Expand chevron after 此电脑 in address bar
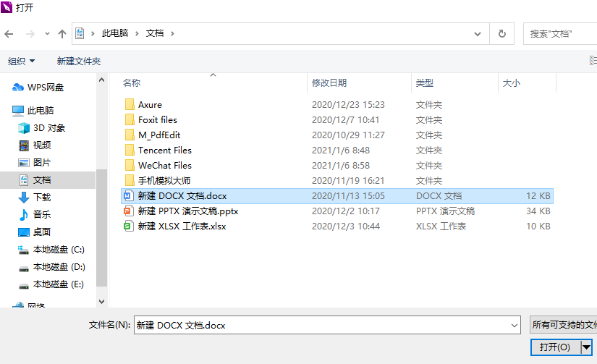The width and height of the screenshot is (597, 364). point(137,33)
